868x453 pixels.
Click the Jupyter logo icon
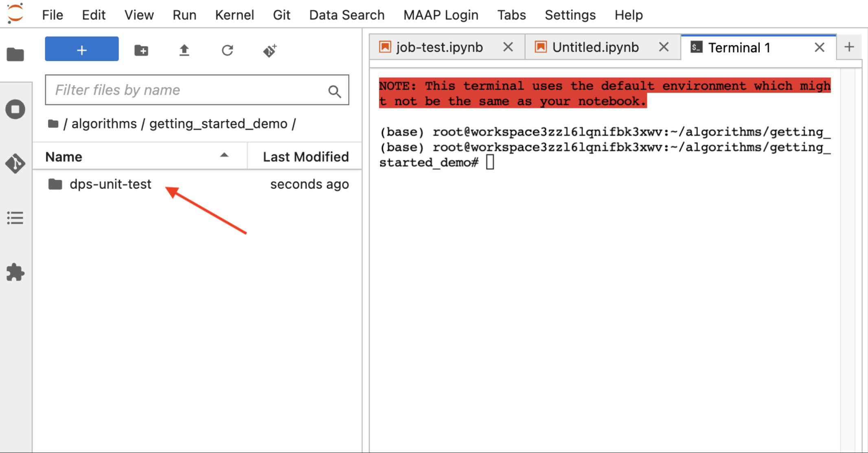tap(15, 13)
